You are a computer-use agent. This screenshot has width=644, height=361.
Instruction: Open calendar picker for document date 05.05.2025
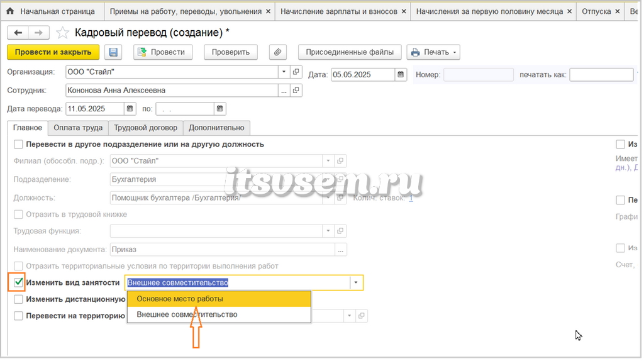(401, 75)
